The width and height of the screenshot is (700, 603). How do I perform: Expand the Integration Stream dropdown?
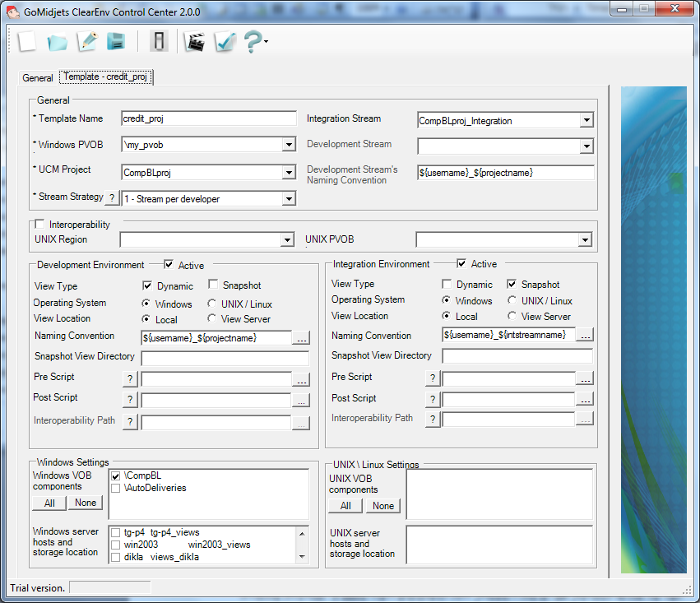(586, 121)
